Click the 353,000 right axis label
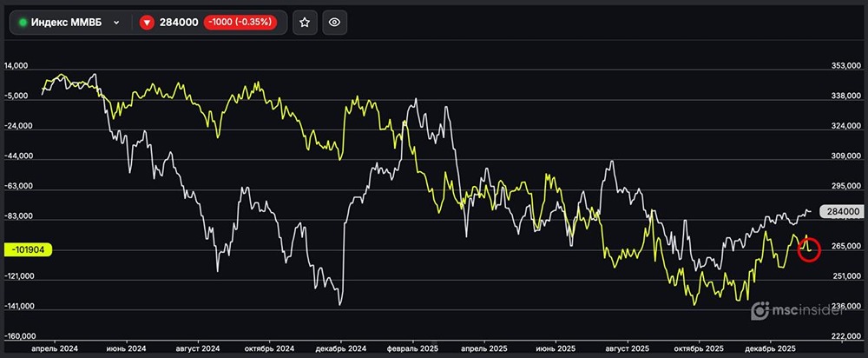 [x=845, y=66]
